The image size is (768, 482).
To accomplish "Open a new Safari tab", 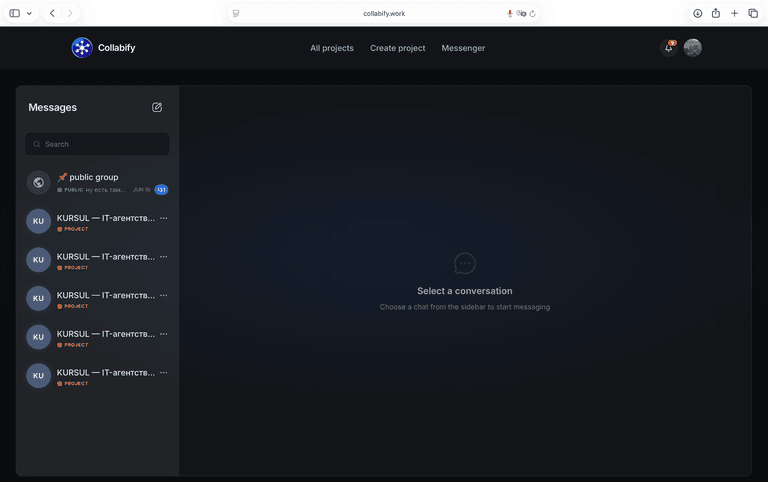I will click(734, 13).
